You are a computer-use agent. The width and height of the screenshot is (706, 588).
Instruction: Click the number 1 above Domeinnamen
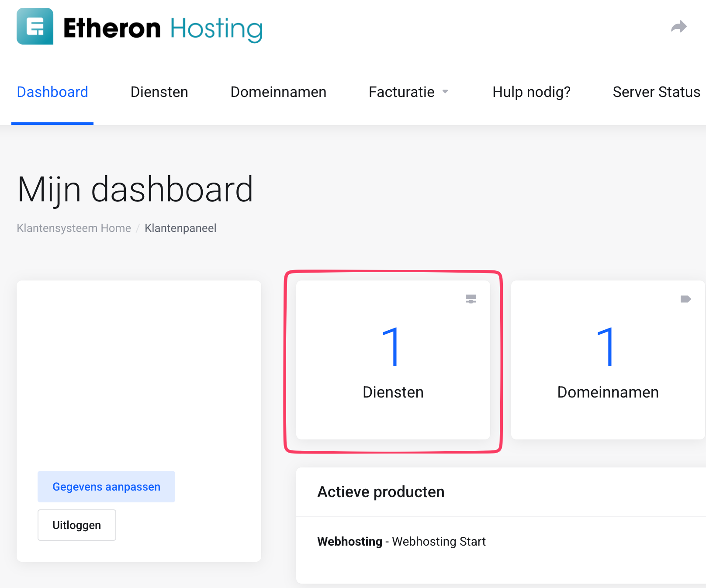(x=607, y=347)
